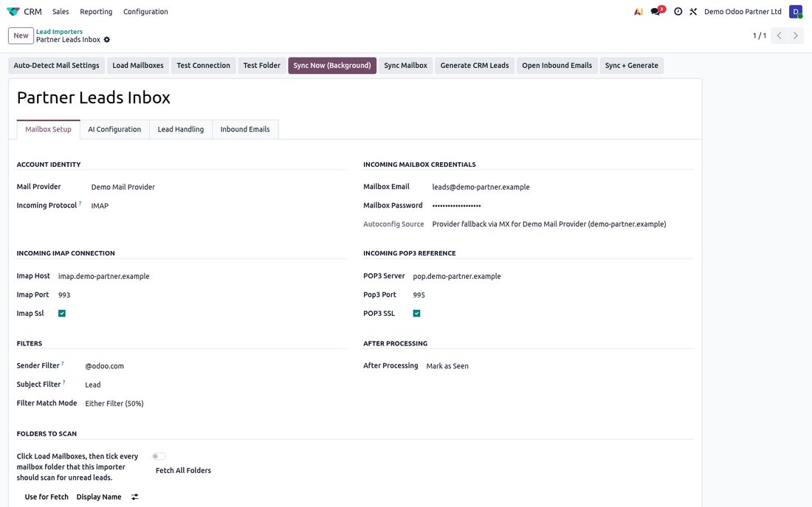This screenshot has height=507, width=812.
Task: Click the column settings icon by Display Name
Action: (x=134, y=497)
